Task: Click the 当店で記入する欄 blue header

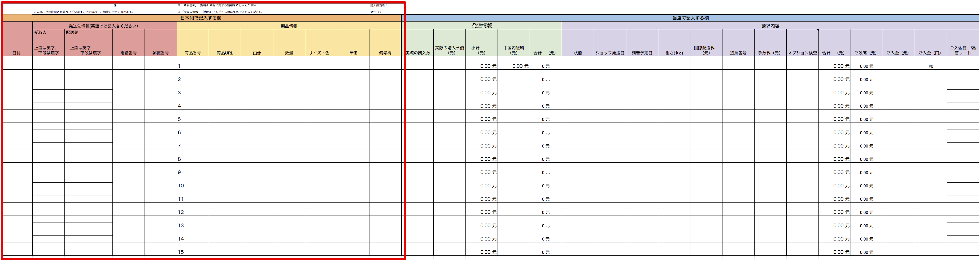Action: coord(690,18)
